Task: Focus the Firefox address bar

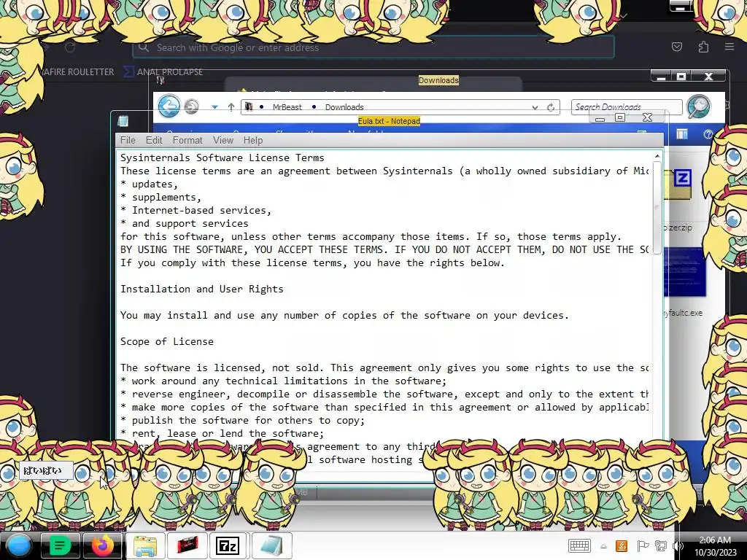Action: [x=373, y=47]
